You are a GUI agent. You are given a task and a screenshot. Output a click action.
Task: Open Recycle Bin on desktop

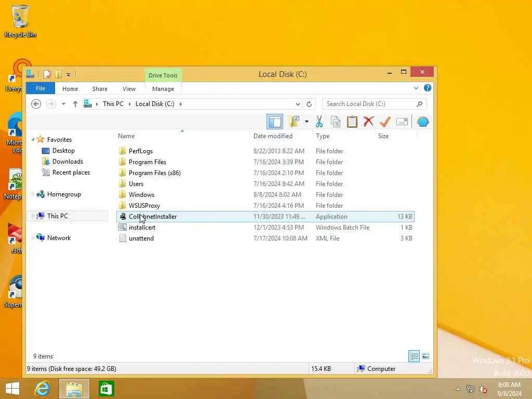20,21
